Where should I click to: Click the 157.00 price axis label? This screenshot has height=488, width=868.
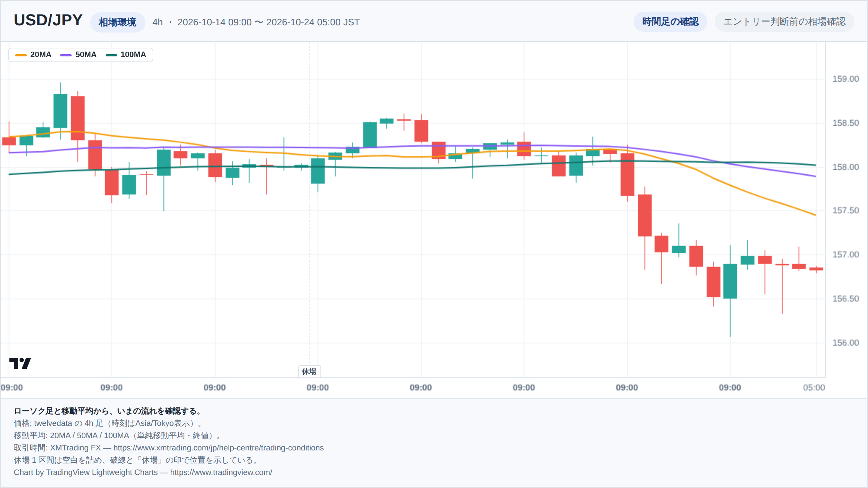(846, 254)
